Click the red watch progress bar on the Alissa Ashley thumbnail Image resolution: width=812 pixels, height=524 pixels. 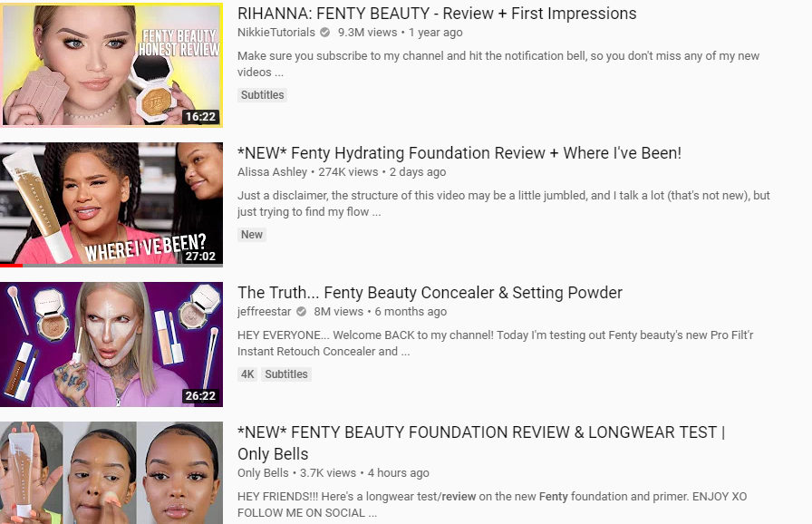coord(12,266)
